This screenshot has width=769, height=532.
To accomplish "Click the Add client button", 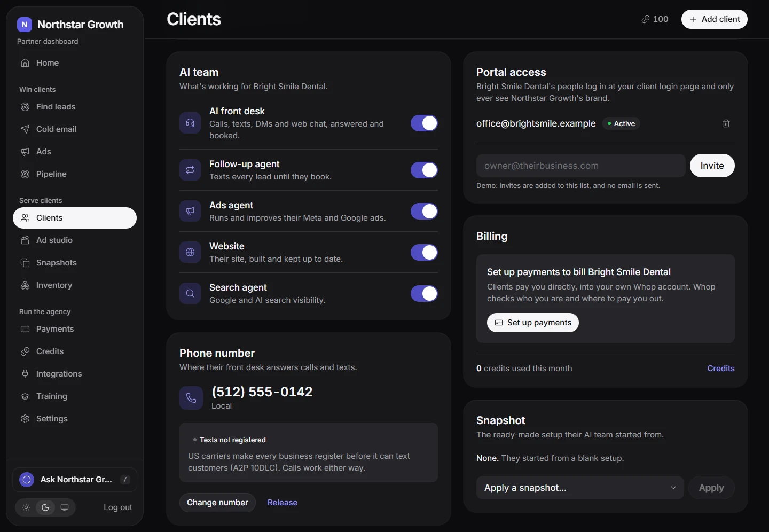I will (715, 19).
